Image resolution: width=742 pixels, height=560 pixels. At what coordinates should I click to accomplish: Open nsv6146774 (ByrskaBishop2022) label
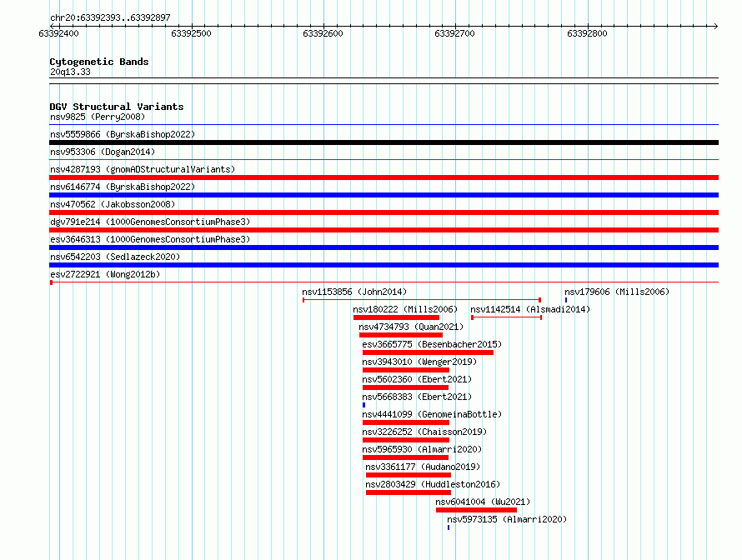(x=123, y=187)
